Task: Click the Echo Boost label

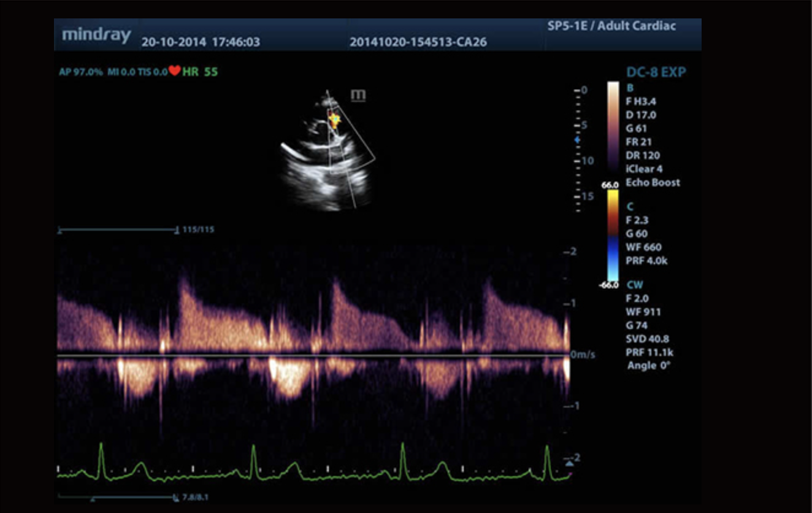Action: click(653, 182)
